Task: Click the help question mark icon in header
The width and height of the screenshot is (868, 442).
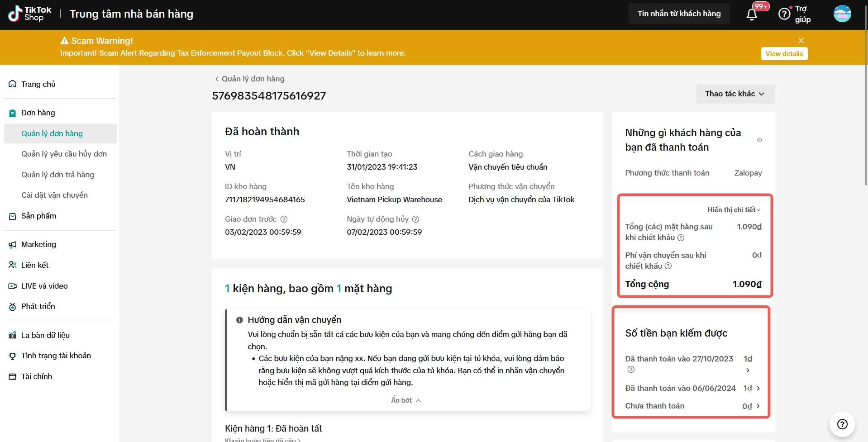Action: point(784,14)
